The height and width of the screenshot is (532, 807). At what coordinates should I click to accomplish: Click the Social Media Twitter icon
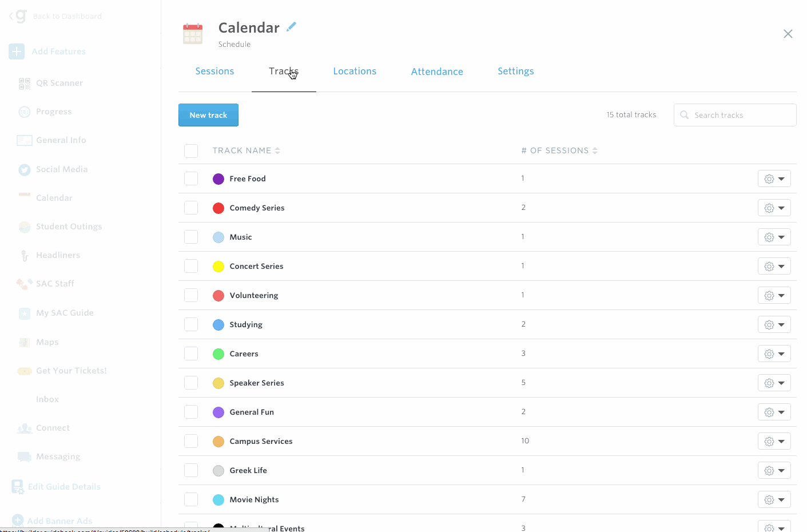pyautogui.click(x=24, y=170)
